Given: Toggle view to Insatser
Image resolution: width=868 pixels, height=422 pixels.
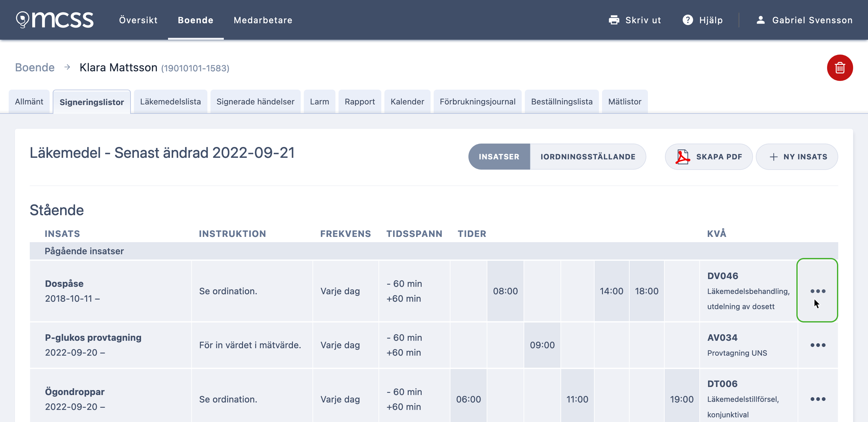Looking at the screenshot, I should coord(499,157).
